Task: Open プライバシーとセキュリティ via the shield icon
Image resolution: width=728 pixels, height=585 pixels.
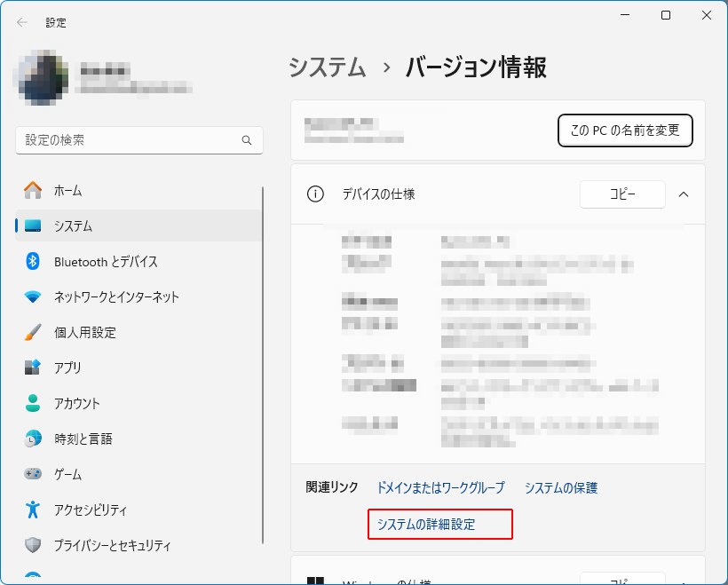Action: (x=33, y=545)
